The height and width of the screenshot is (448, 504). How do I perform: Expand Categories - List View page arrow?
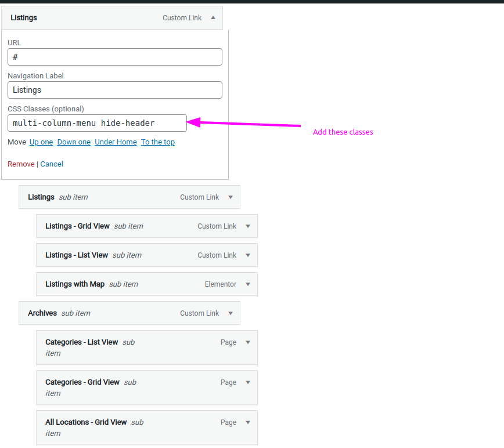pyautogui.click(x=248, y=342)
